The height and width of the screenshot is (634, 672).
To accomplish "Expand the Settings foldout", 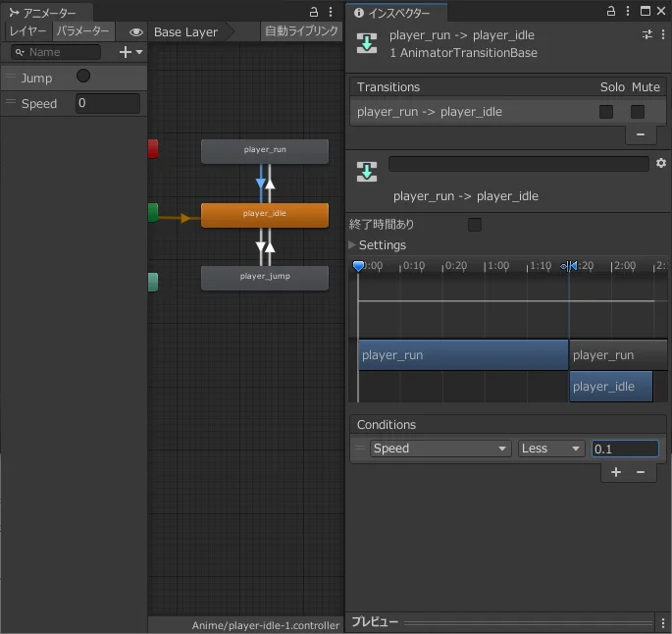I will coord(352,244).
